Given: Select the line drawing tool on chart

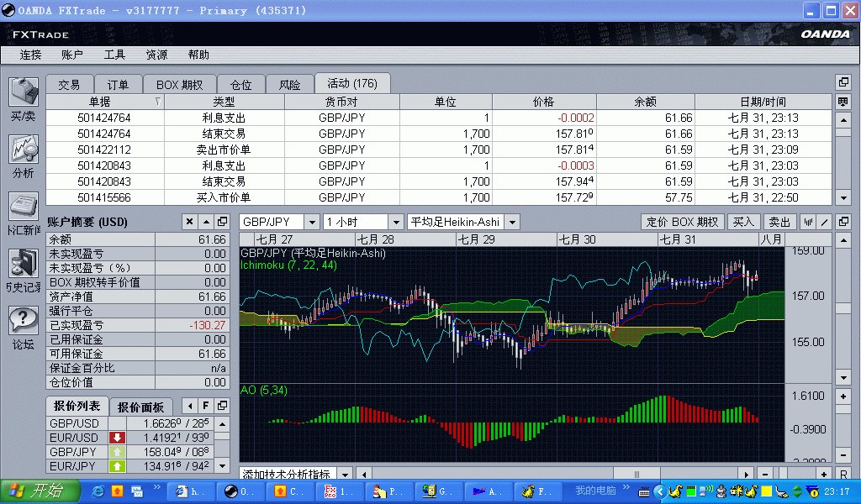Looking at the screenshot, I should point(825,222).
